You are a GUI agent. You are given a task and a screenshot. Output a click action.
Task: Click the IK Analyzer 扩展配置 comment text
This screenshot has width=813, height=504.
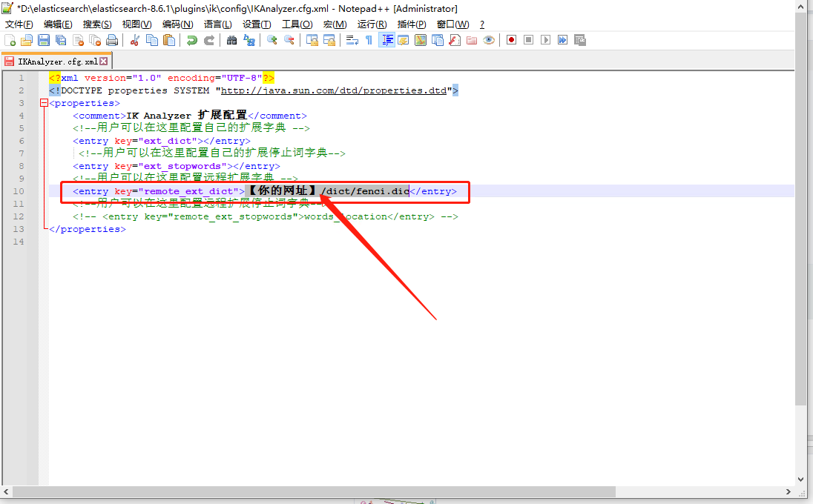pos(187,116)
